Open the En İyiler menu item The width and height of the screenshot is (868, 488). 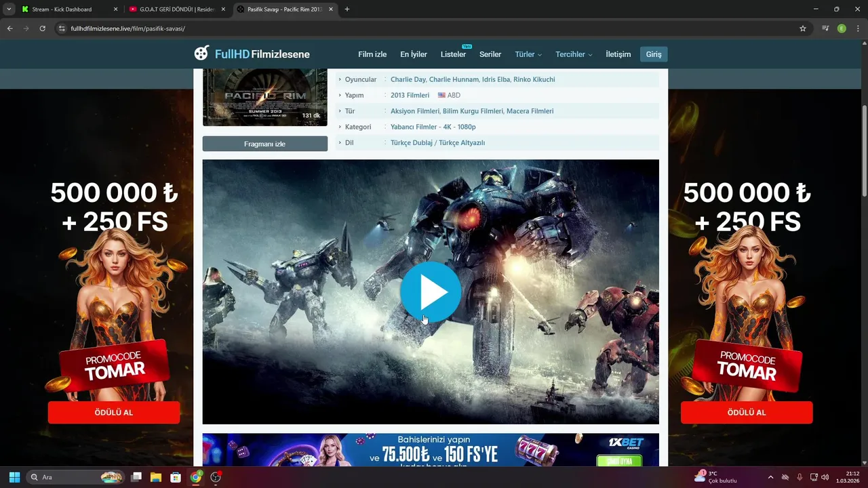click(x=414, y=54)
